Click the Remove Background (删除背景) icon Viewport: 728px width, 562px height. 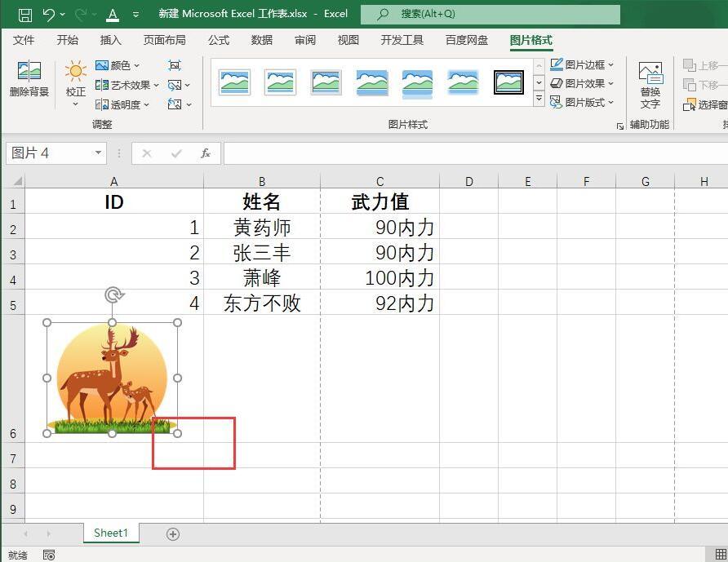point(29,71)
